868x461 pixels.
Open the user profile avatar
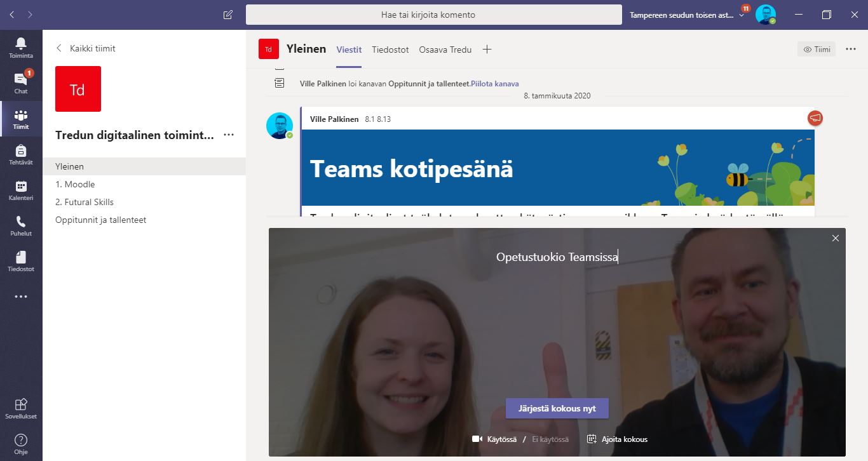click(766, 15)
